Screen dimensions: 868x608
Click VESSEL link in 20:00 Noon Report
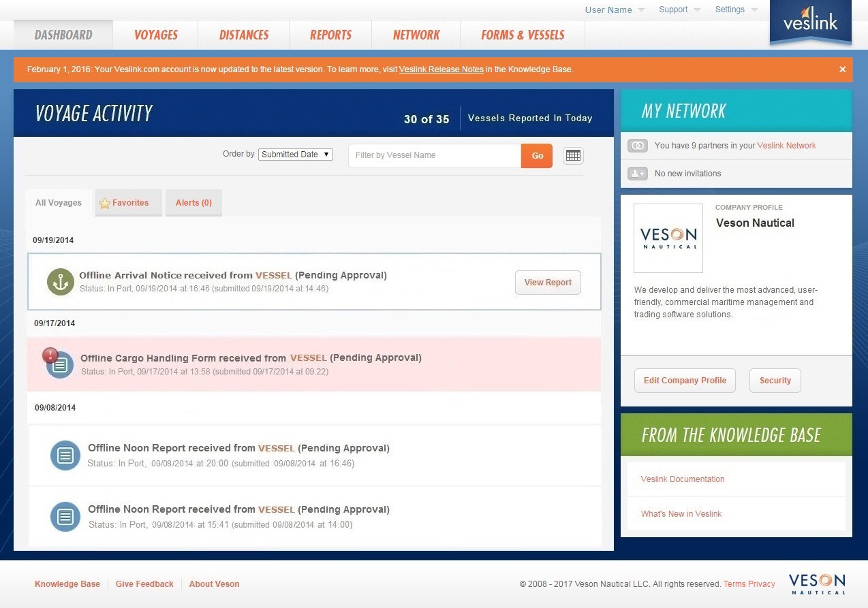click(x=277, y=449)
